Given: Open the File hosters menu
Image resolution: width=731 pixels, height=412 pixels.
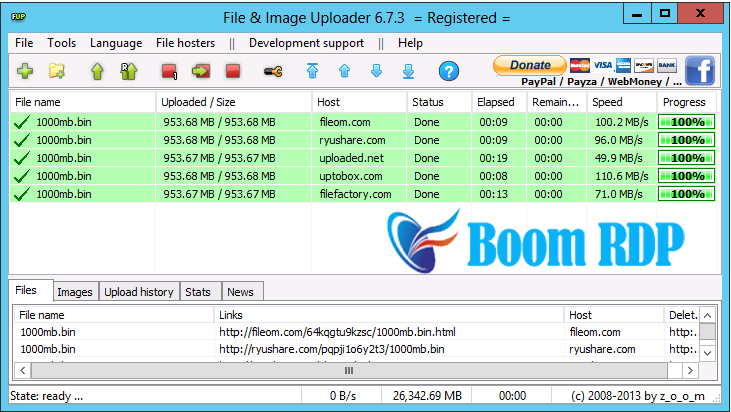Looking at the screenshot, I should pyautogui.click(x=185, y=43).
